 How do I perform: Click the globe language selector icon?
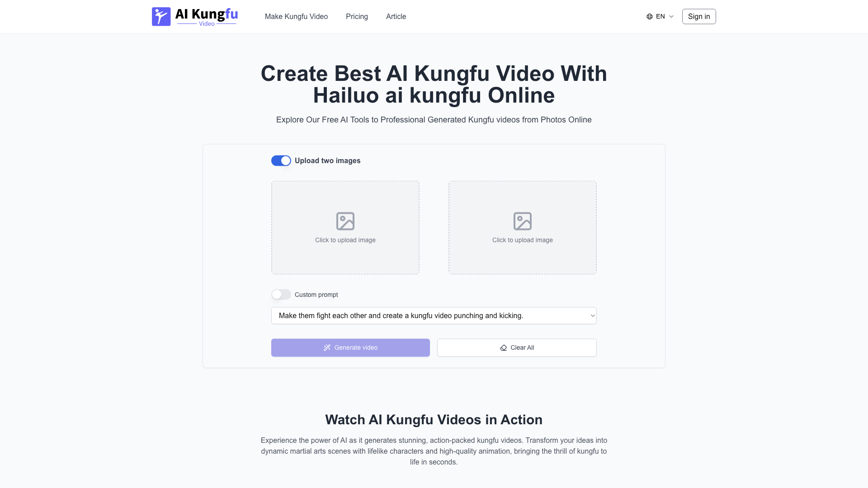(650, 16)
